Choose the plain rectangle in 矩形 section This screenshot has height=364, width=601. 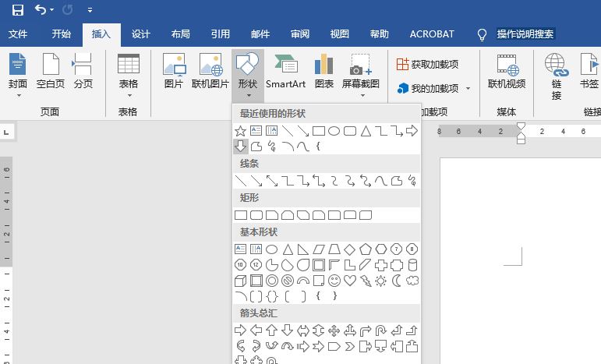pyautogui.click(x=241, y=215)
